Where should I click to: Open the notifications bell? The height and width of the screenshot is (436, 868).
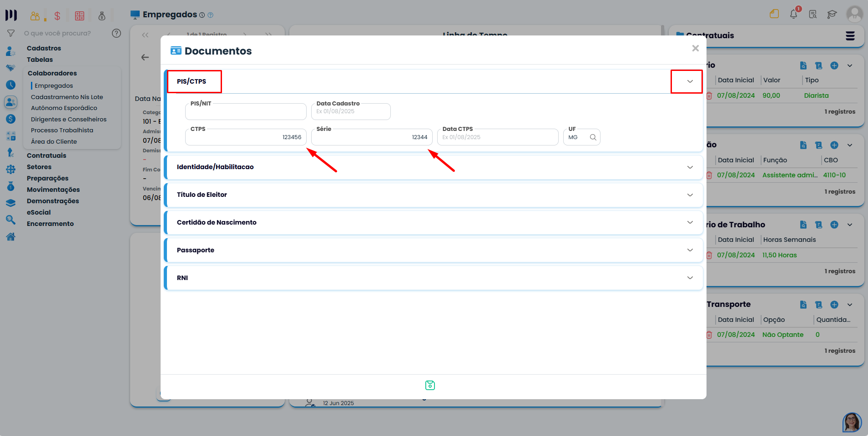click(794, 14)
